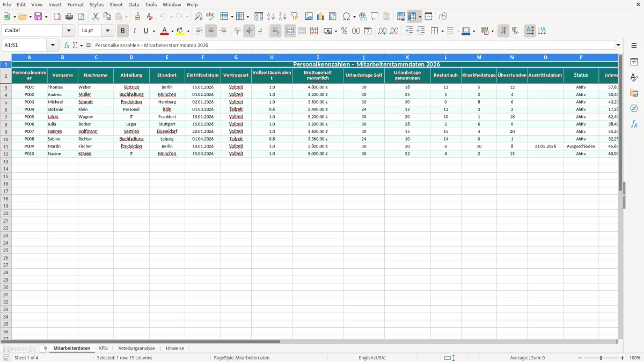Screen dimensions: 644x362
Task: Open the background color dropdown arrow
Action: (x=188, y=31)
